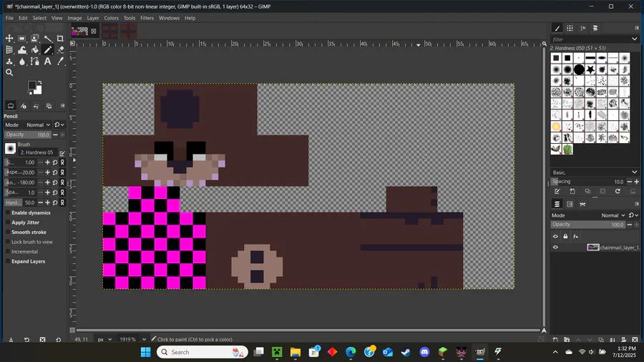Decrease tool Opacity with minus button
Viewport: 644px width, 362px height.
pos(55,134)
